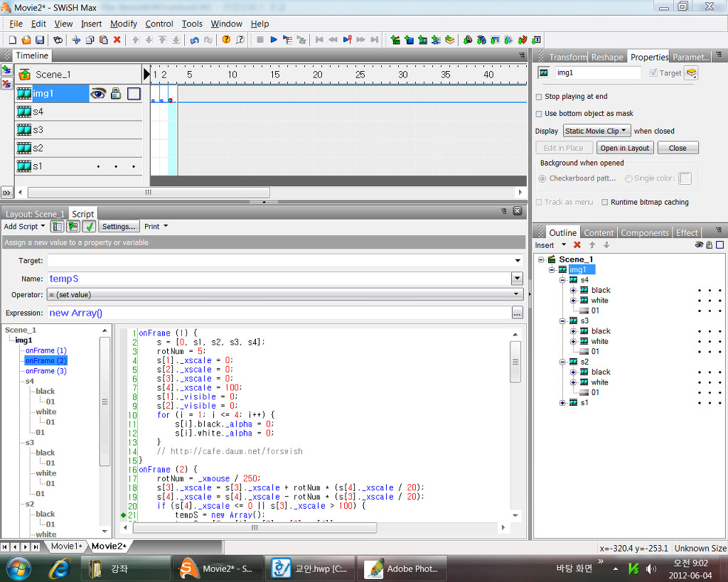Enable Use bottom object as mask
The height and width of the screenshot is (582, 728).
539,114
